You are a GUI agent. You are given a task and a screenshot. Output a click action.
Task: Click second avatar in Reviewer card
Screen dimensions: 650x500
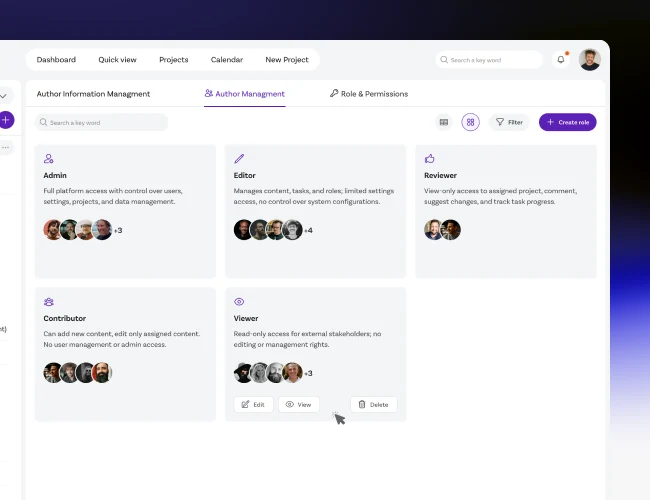[451, 230]
